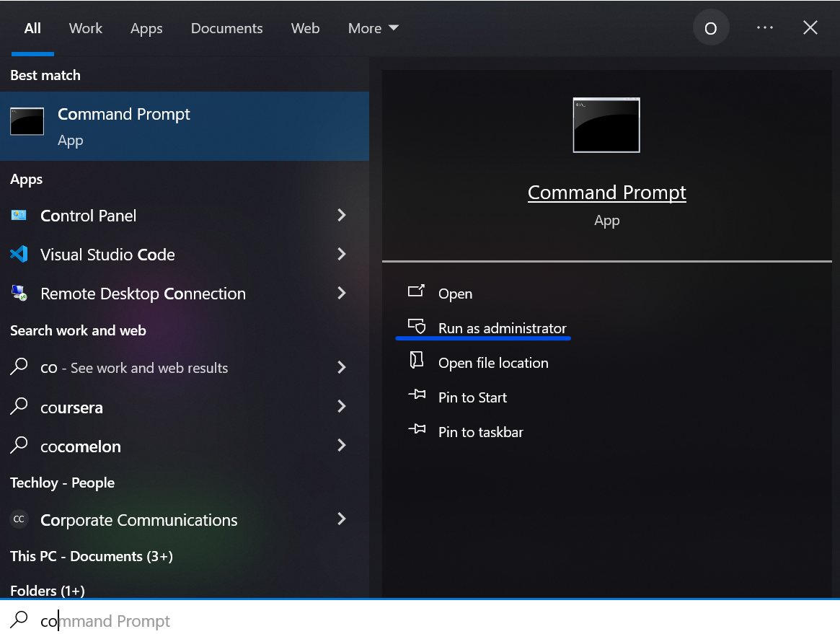Image resolution: width=840 pixels, height=634 pixels.
Task: Click the user account O avatar
Action: [x=710, y=28]
